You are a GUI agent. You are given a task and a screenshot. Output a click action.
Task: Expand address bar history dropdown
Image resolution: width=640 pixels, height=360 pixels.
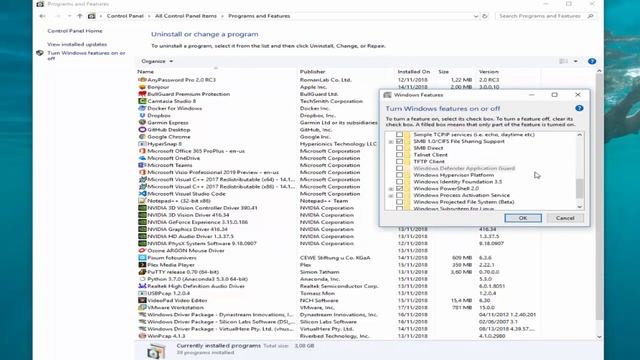pos(476,16)
